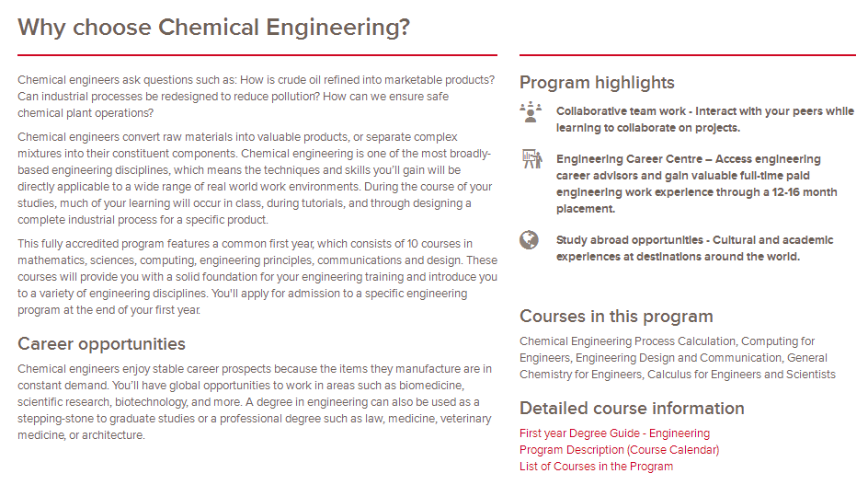Image resolution: width=868 pixels, height=485 pixels.
Task: Click the study abroad globe icon
Action: pyautogui.click(x=529, y=240)
